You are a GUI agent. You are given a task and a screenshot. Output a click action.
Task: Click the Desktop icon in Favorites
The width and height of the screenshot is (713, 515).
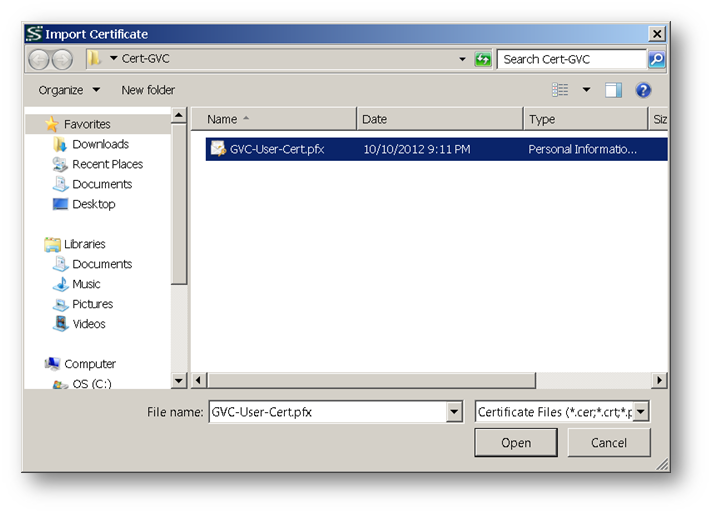click(60, 204)
